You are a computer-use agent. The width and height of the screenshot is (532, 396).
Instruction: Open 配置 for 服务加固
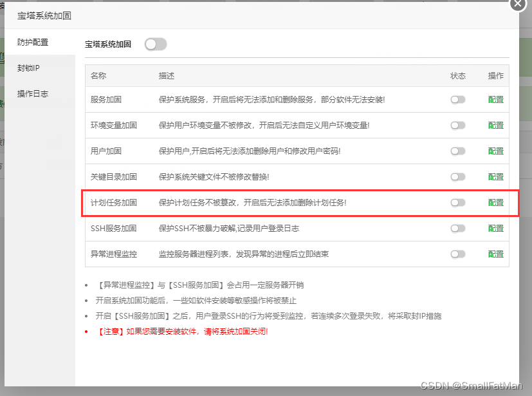[x=496, y=100]
